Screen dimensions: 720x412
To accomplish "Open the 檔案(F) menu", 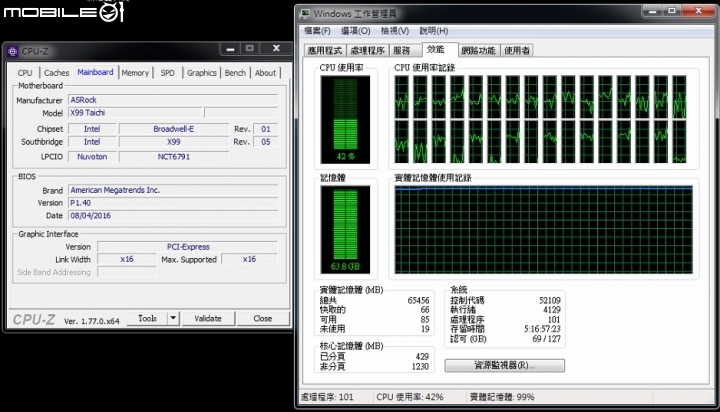I will (317, 31).
